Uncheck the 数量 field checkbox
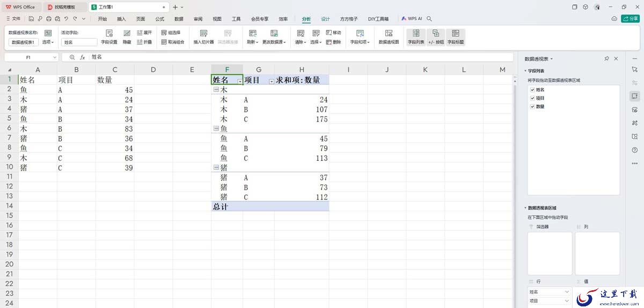This screenshot has height=308, width=644. click(x=532, y=106)
